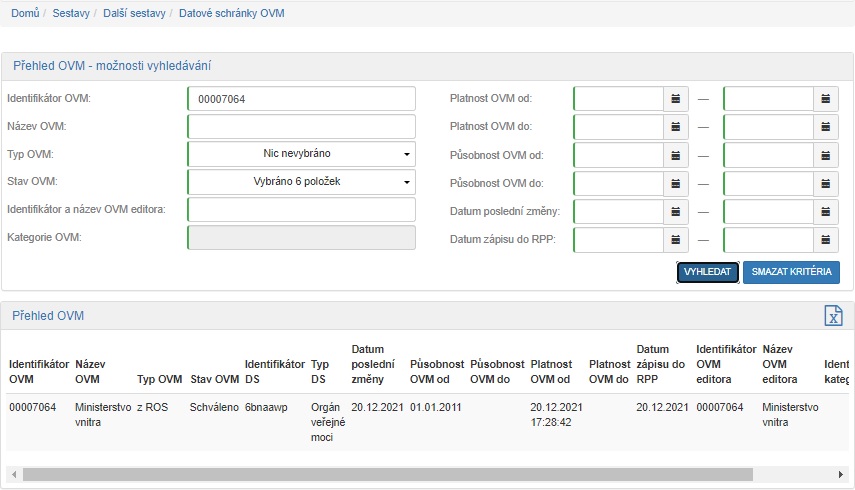
Task: Click SMAZAT KRITÉRIA to clear filters
Action: [791, 273]
